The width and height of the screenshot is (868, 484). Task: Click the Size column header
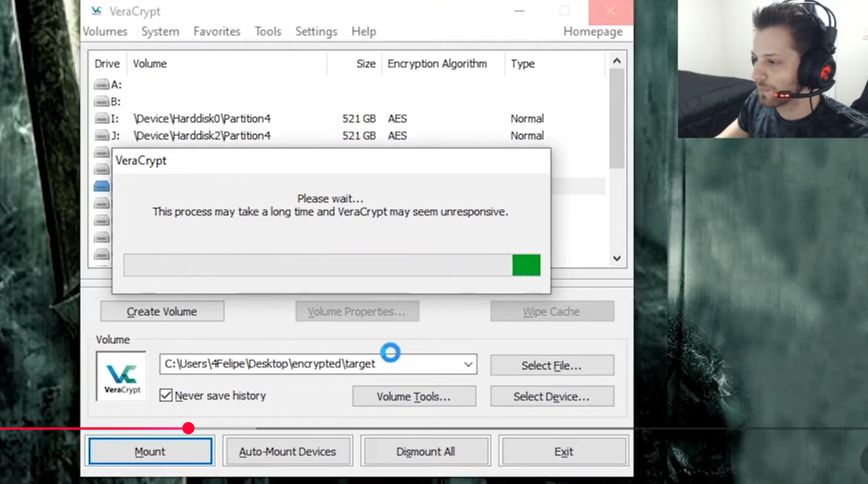coord(366,64)
